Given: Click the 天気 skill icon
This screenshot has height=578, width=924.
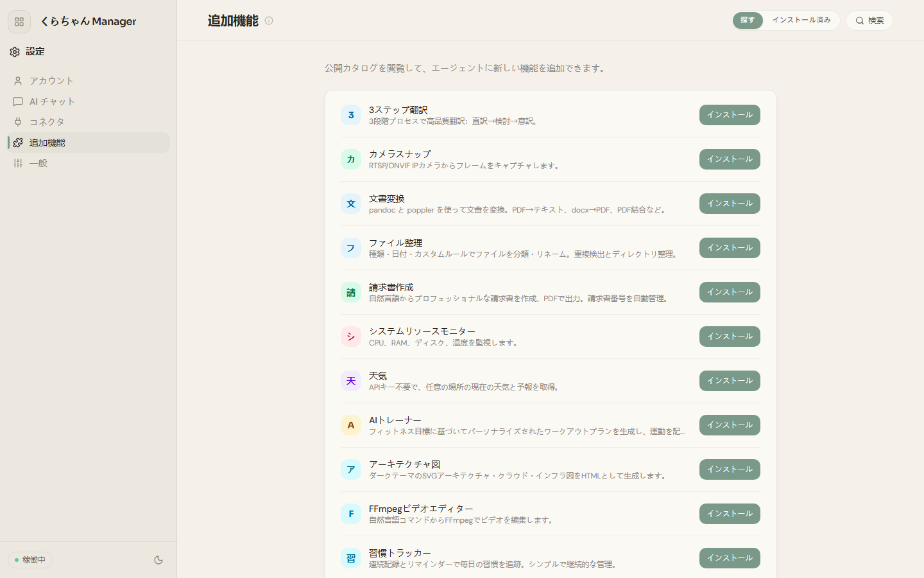Looking at the screenshot, I should pos(351,381).
